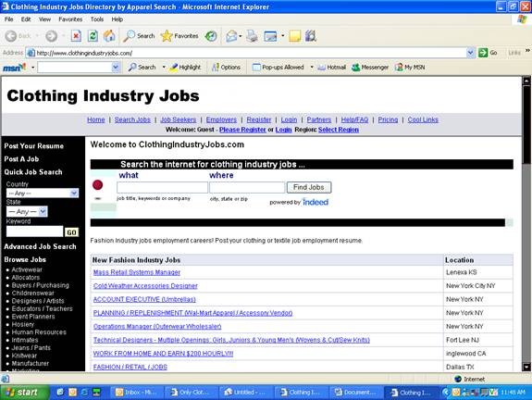Image resolution: width=532 pixels, height=400 pixels.
Task: Switch to Document taskbar window
Action: (355, 393)
